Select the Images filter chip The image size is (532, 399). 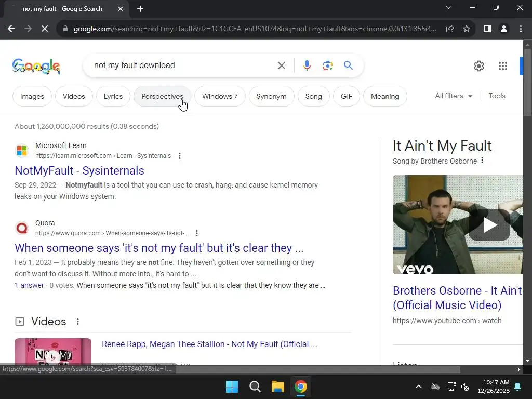point(32,96)
